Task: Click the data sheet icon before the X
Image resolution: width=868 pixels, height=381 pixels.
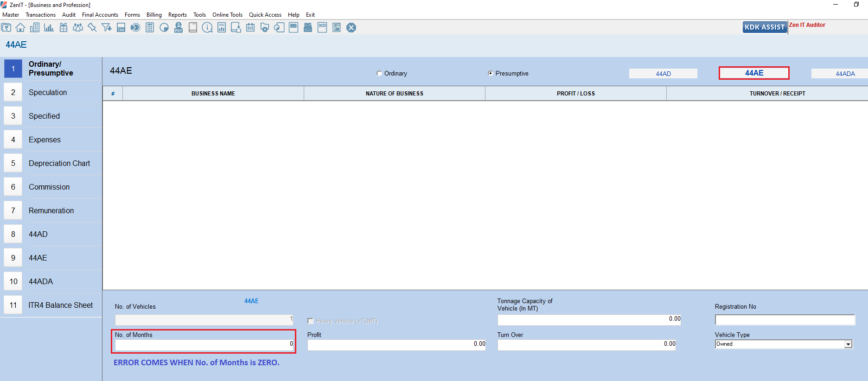Action: (337, 28)
